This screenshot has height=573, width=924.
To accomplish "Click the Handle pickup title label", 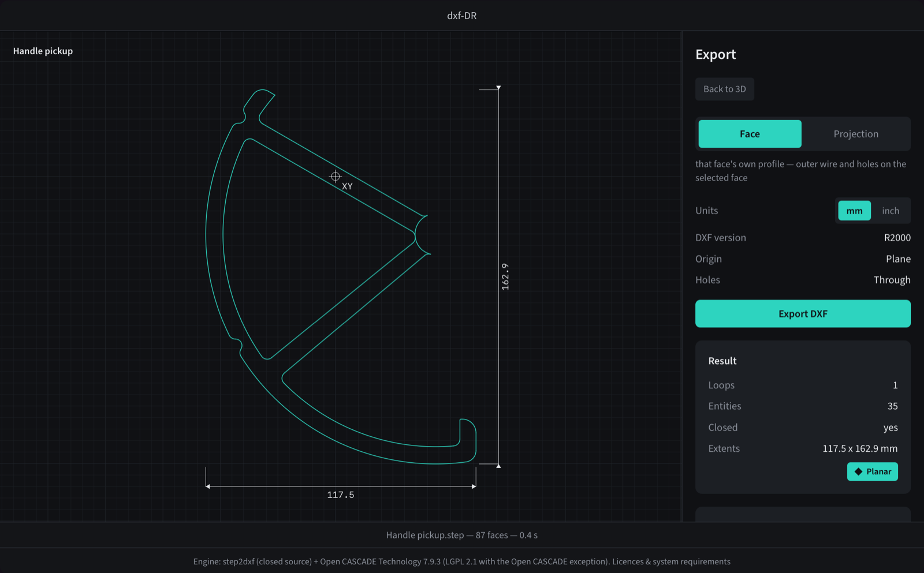I will tap(43, 51).
